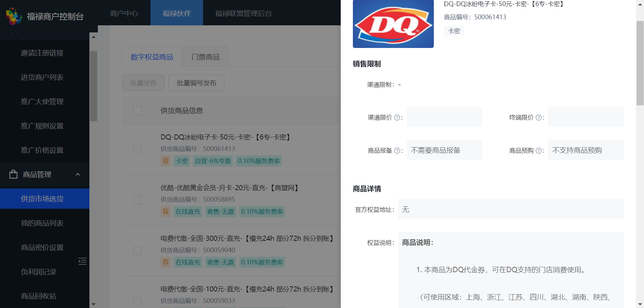Click sidebar scrollbar up arrow
The width and height of the screenshot is (644, 308).
94,37
